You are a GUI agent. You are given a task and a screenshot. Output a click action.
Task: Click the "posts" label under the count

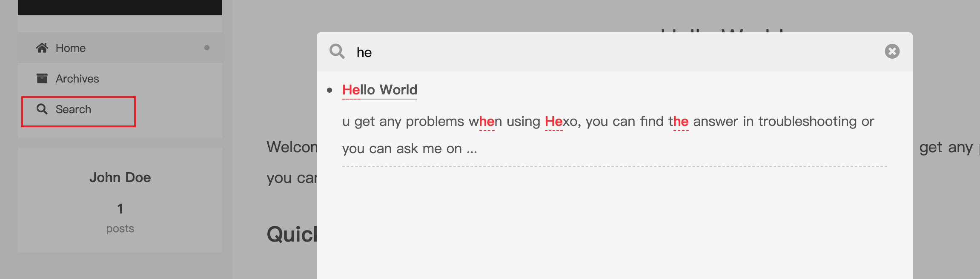coord(120,229)
